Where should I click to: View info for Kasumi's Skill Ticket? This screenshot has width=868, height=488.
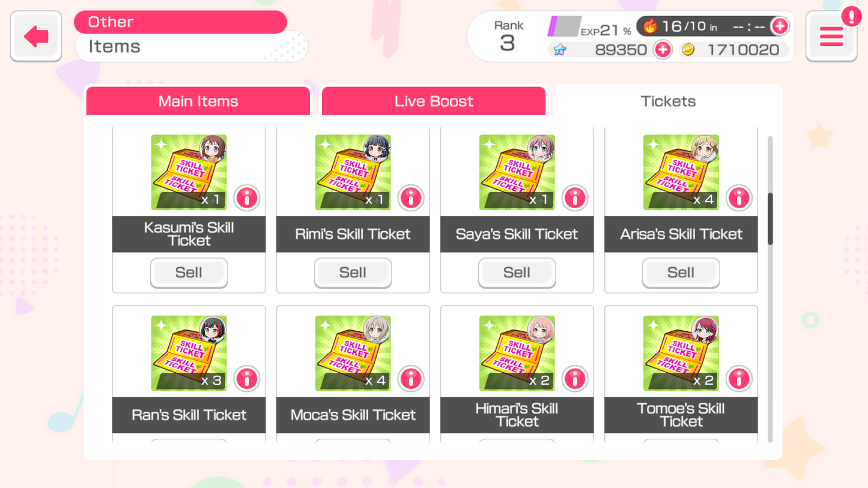coord(246,198)
